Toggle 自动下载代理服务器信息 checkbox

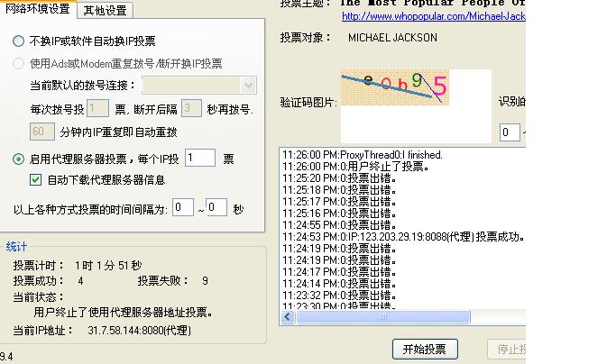[36, 180]
